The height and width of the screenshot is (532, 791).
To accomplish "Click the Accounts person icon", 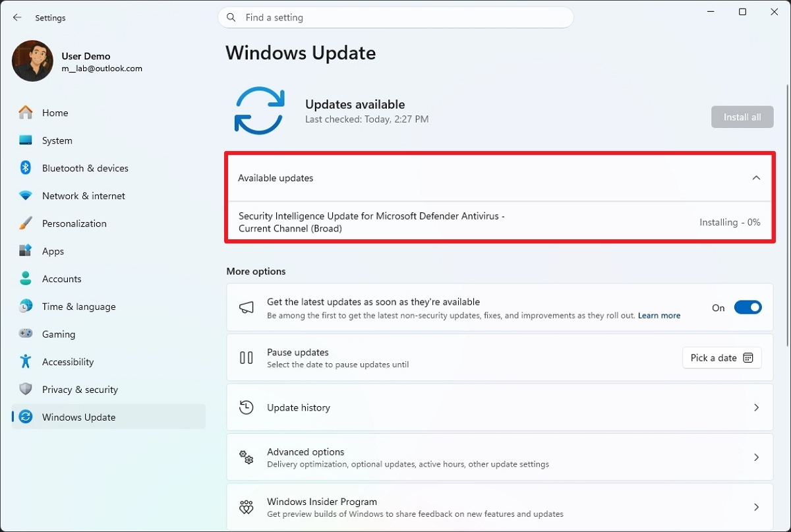I will click(26, 279).
